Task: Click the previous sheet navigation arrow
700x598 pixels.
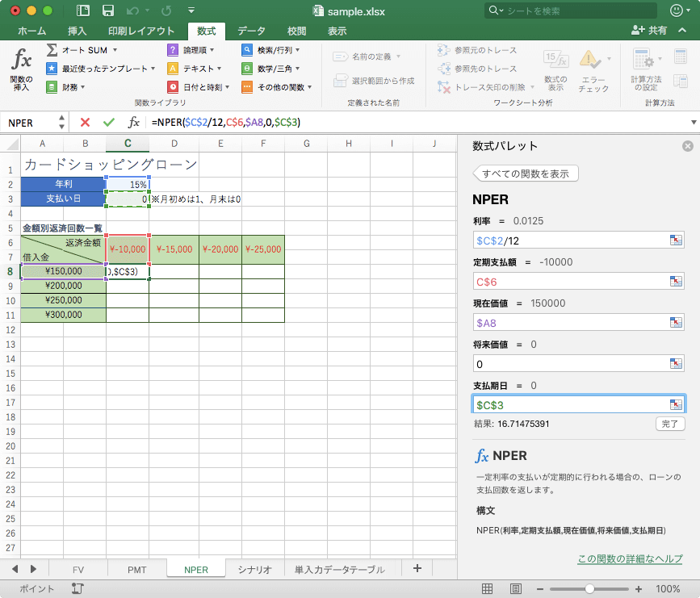Action: coord(15,569)
